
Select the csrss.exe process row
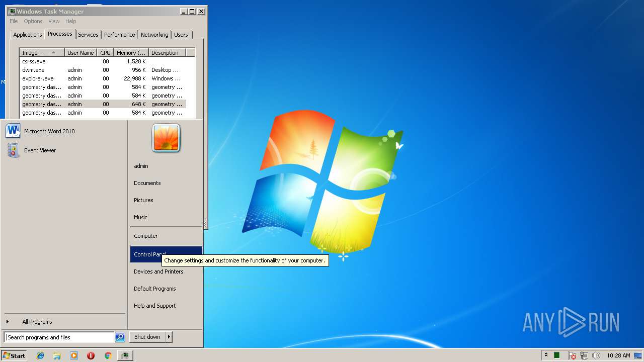click(103, 61)
